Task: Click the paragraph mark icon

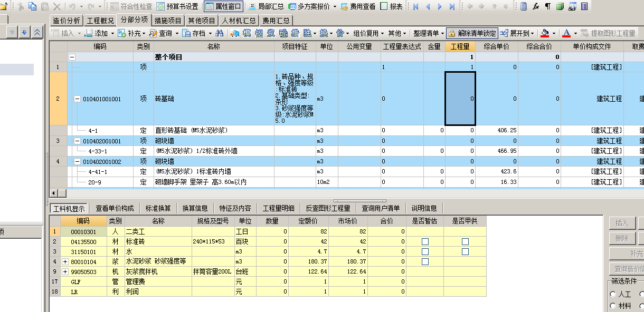Action: coord(547,6)
